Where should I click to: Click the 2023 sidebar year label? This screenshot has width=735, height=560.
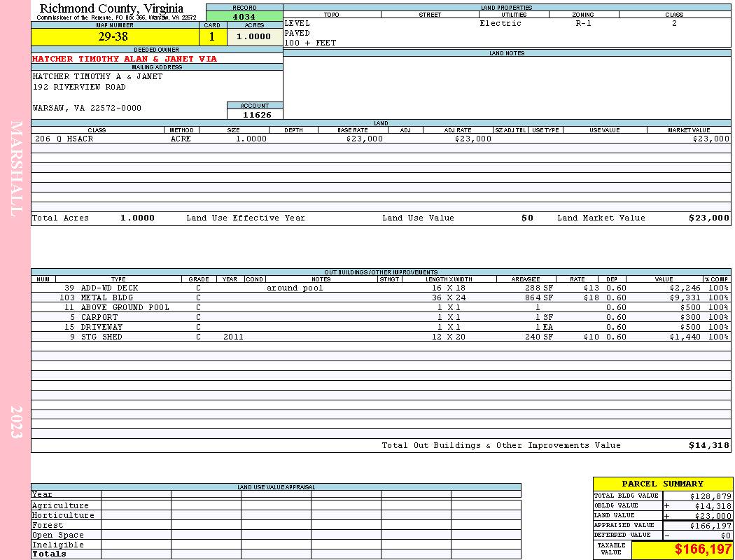tap(16, 422)
